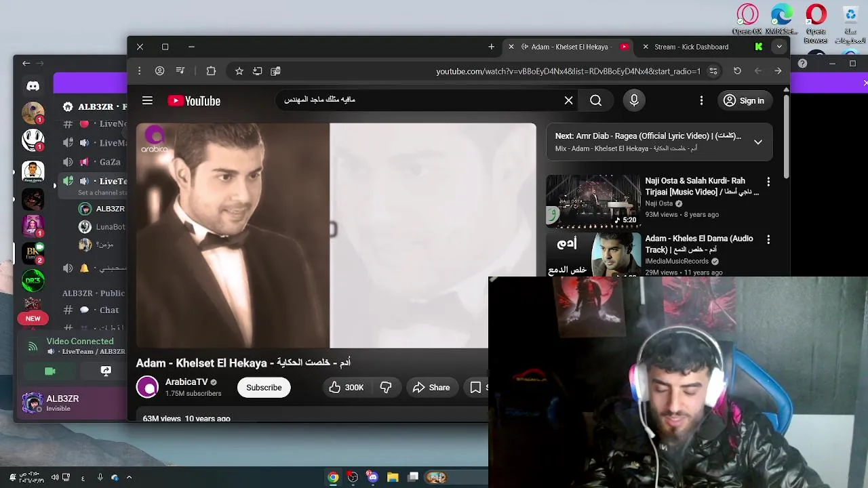Open File Explorer from the taskbar
The image size is (868, 488).
(393, 477)
